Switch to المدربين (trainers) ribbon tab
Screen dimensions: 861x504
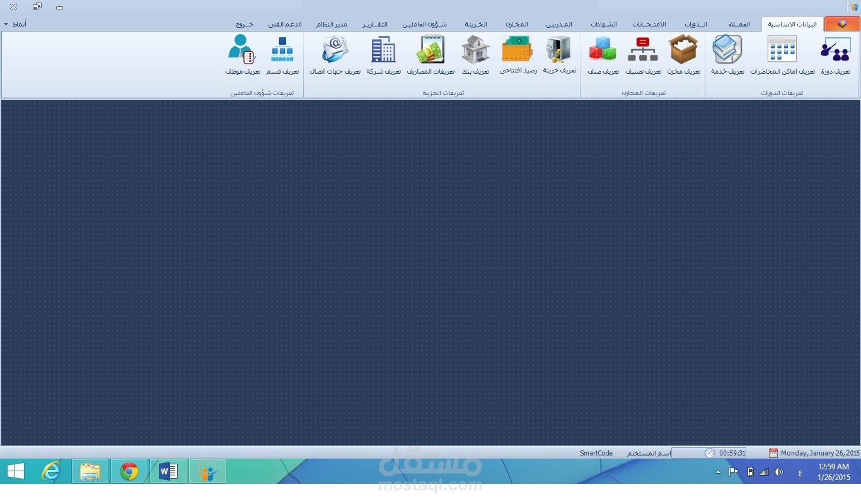[x=559, y=24]
